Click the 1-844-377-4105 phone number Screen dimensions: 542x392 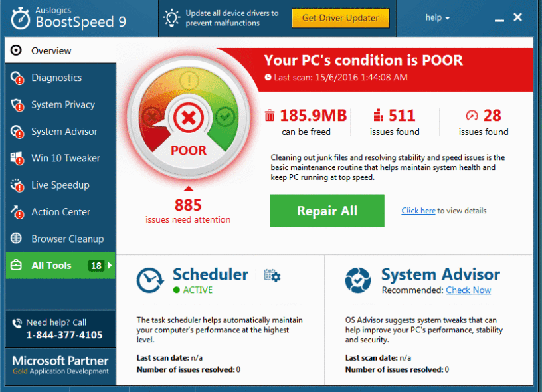[64, 335]
